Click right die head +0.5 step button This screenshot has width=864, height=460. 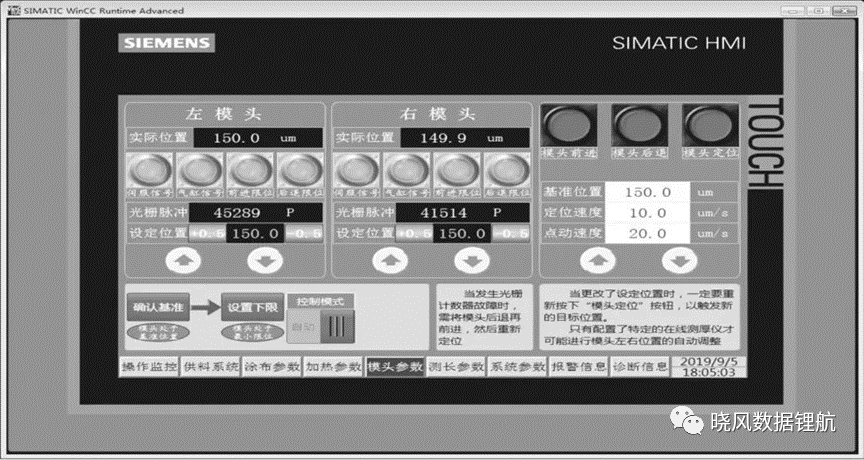tap(414, 234)
